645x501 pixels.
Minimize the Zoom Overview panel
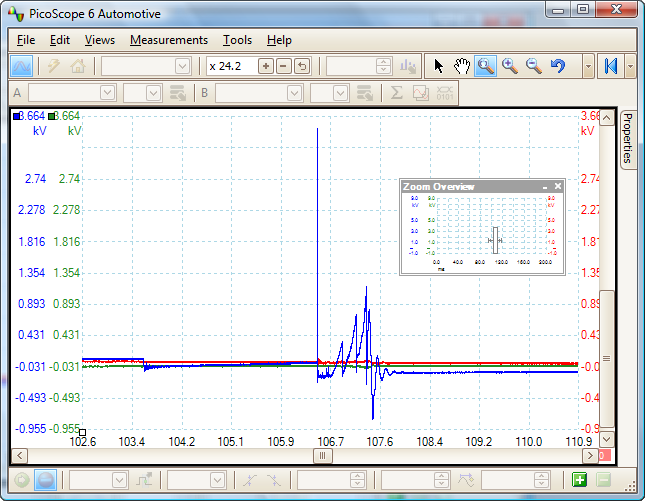pyautogui.click(x=545, y=187)
